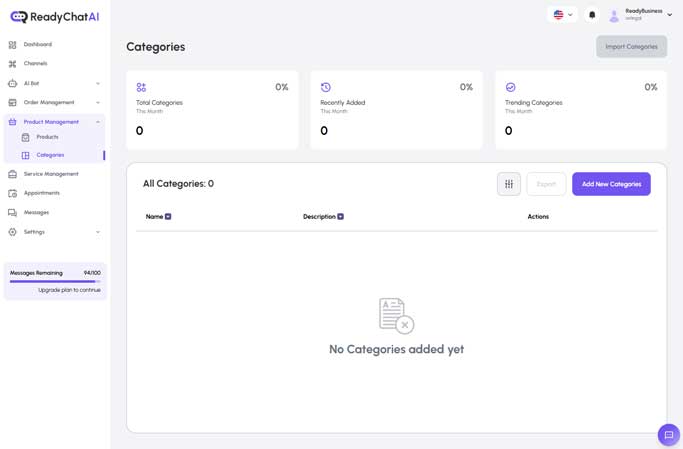Open the notifications bell
The height and width of the screenshot is (449, 683).
592,15
